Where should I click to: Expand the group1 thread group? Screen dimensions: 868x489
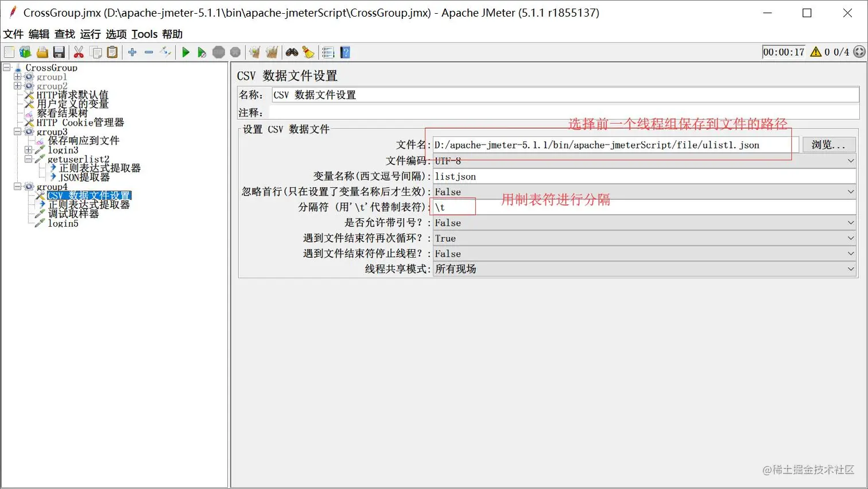[17, 76]
